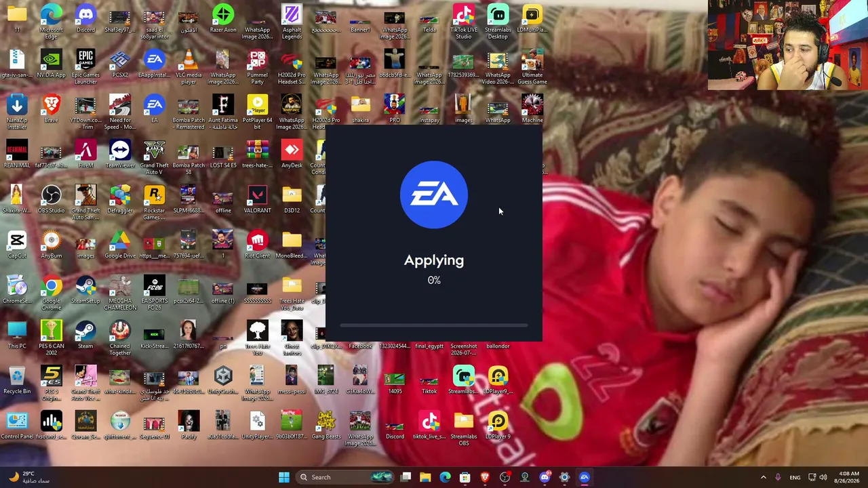Image resolution: width=868 pixels, height=488 pixels.
Task: Select the AnyBurn desktop shortcut
Action: point(51,245)
